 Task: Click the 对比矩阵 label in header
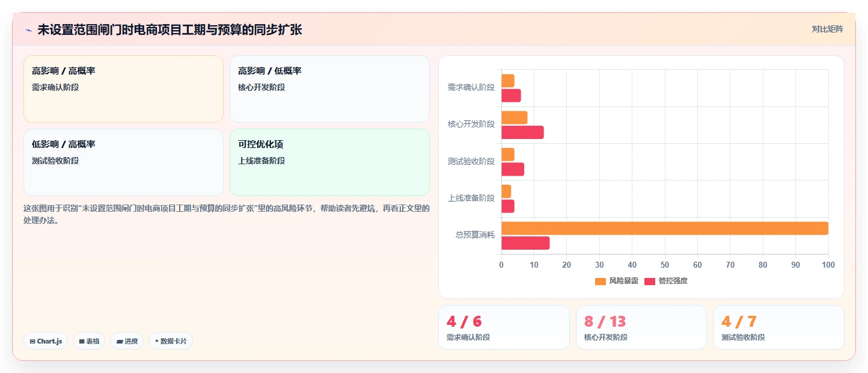point(827,29)
